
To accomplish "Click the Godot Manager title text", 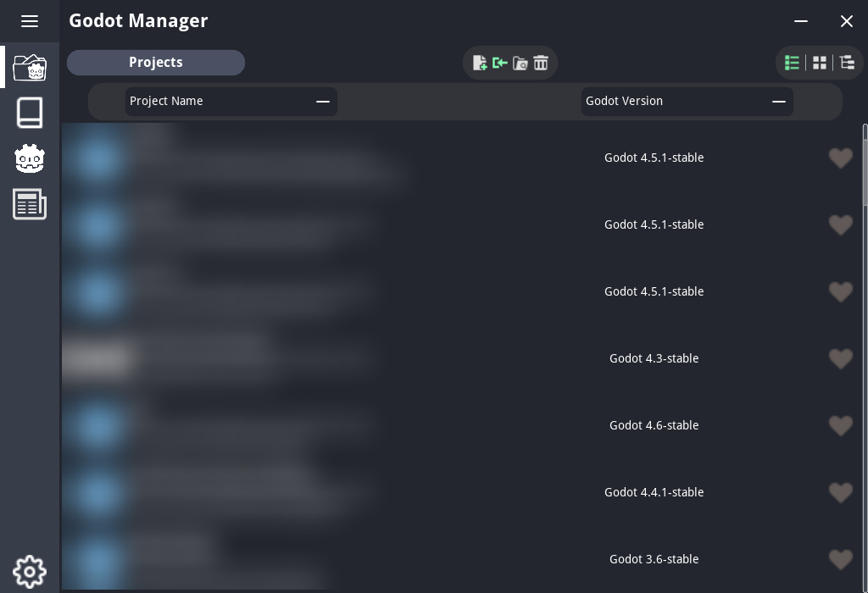I will pos(138,21).
